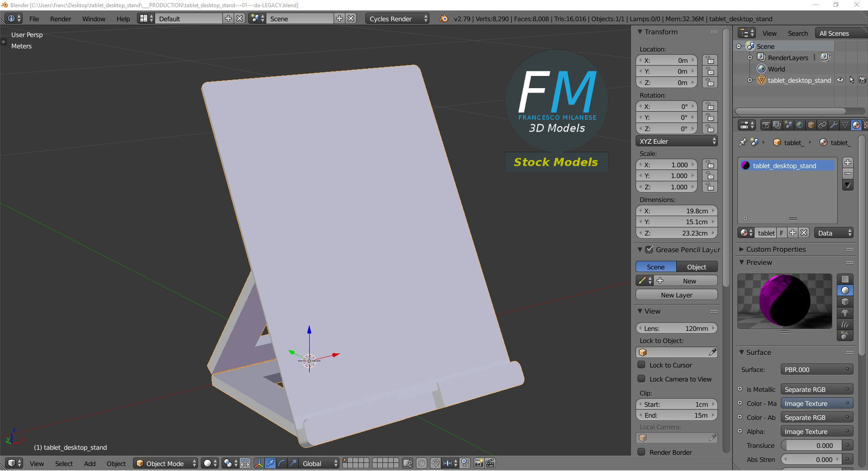Click the Lens 120mm value field
Screen dimensions: 868x471
pos(677,328)
